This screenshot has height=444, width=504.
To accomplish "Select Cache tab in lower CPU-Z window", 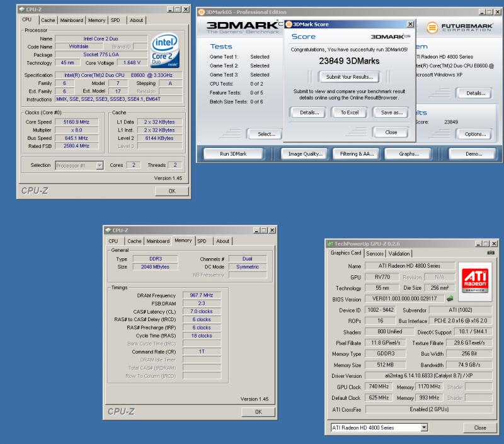I will coord(134,241).
